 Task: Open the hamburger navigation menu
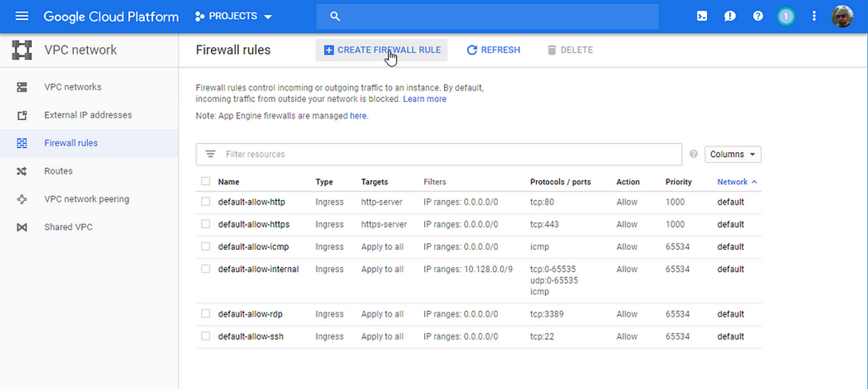22,16
